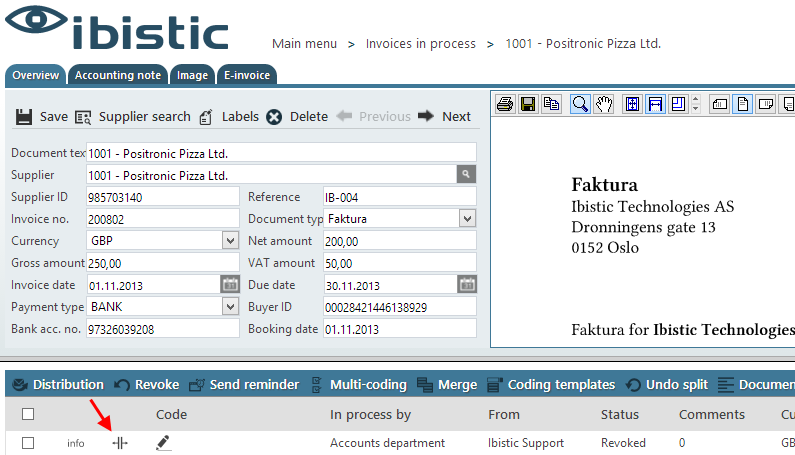
Task: Switch to the Image tab
Action: click(192, 76)
